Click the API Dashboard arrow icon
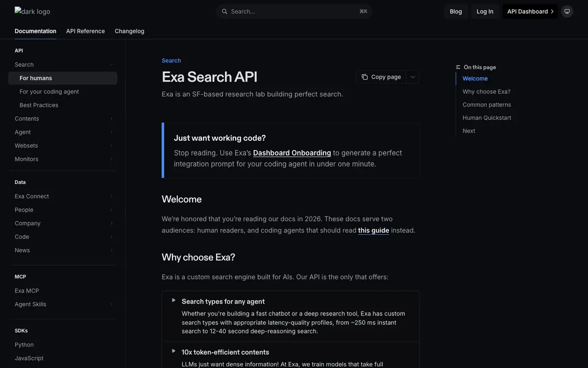Viewport: 588px width, 368px height. [552, 11]
